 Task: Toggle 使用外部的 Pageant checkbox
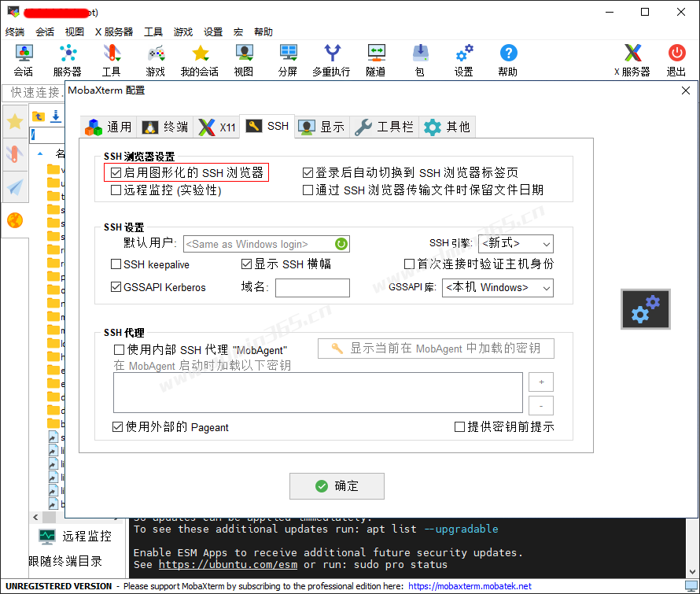coord(118,427)
